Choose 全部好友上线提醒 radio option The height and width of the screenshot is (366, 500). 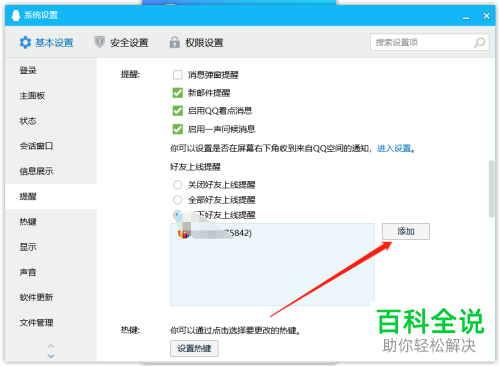[x=178, y=200]
